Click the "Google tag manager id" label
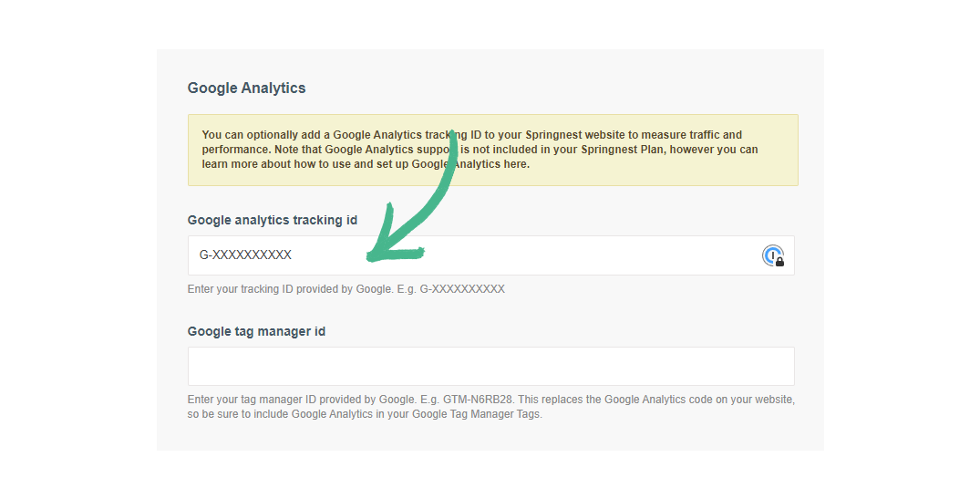 [256, 331]
